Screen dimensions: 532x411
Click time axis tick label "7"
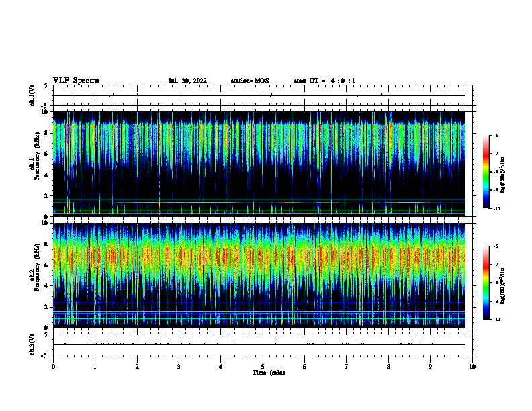click(347, 367)
